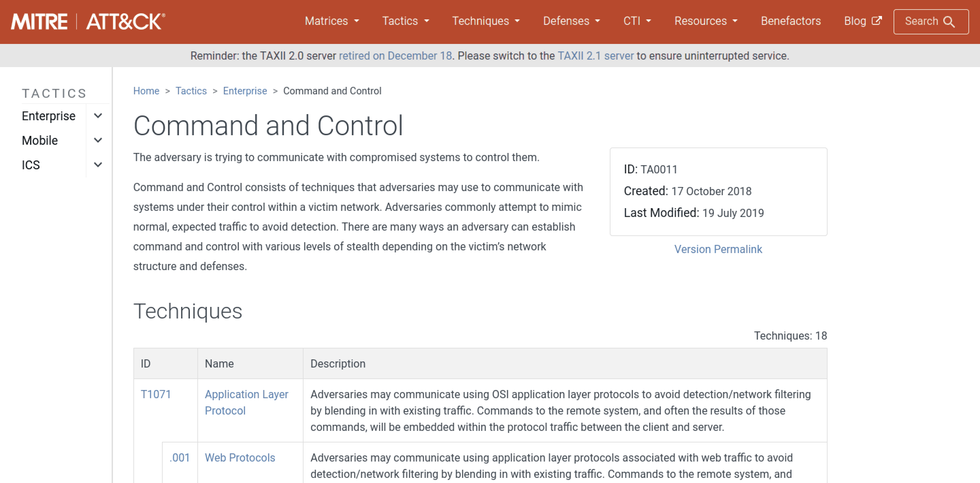Open sub-technique .001 link
The height and width of the screenshot is (483, 980).
click(x=180, y=457)
